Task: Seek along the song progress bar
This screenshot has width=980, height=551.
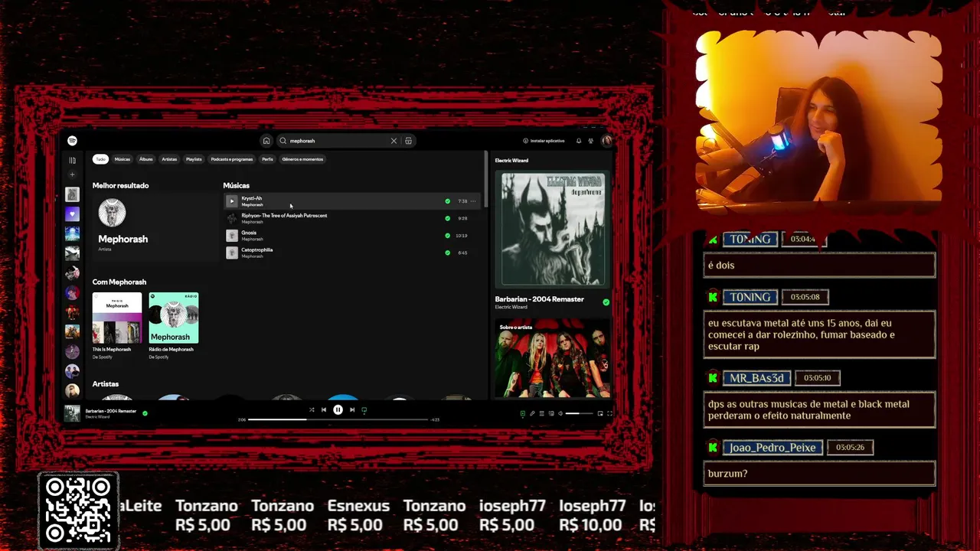Action: 338,419
